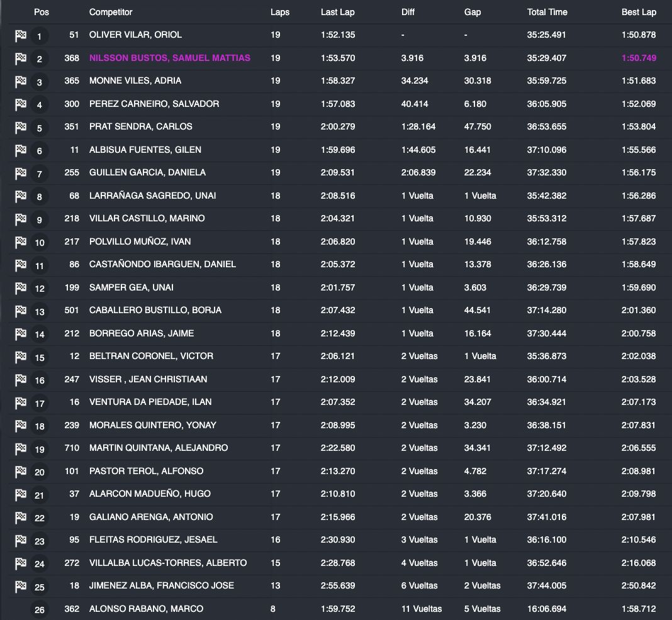This screenshot has width=672, height=620.
Task: Click the Total Time column header
Action: point(547,12)
